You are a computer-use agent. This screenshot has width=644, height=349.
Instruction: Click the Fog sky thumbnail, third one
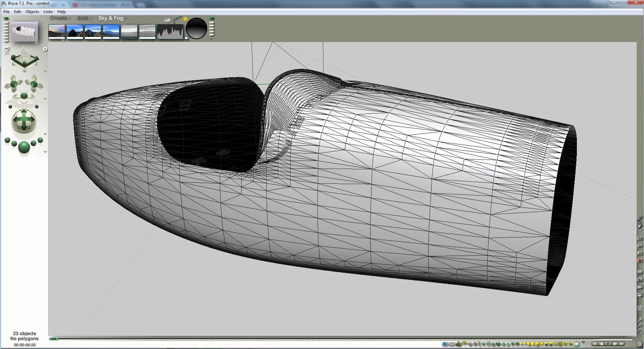point(93,32)
